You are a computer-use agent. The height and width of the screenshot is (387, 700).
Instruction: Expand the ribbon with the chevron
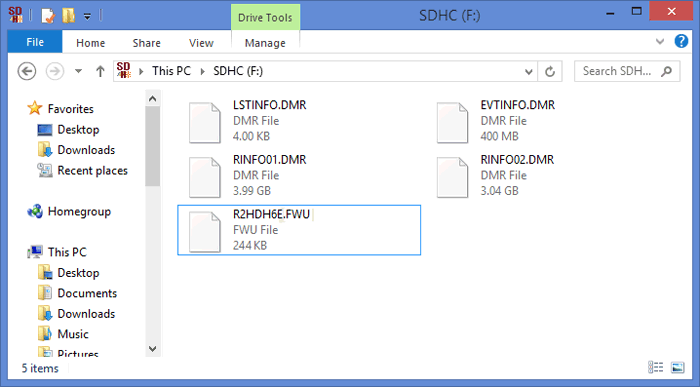[x=660, y=42]
